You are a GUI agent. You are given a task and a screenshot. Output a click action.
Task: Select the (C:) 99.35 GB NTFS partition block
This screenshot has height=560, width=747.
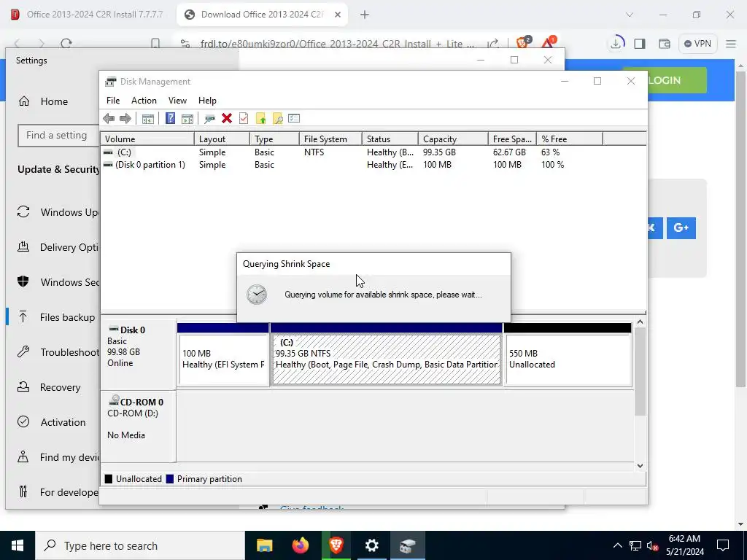coord(387,359)
